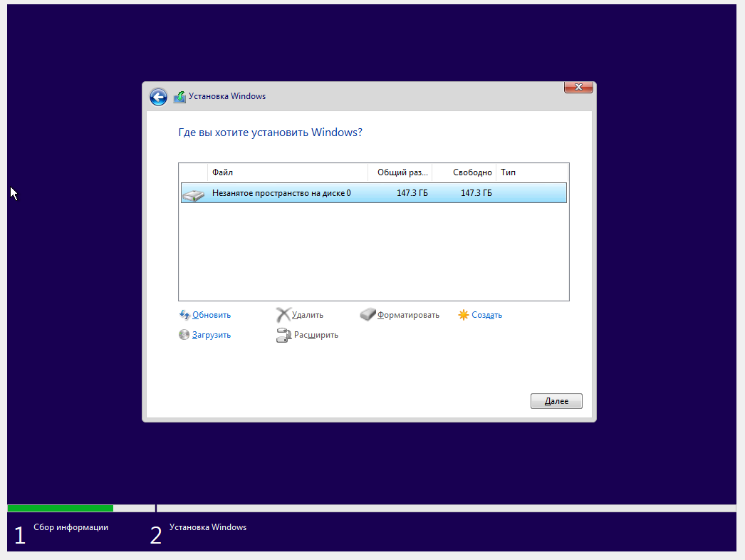Click the drive icon for Disk 0

[194, 195]
